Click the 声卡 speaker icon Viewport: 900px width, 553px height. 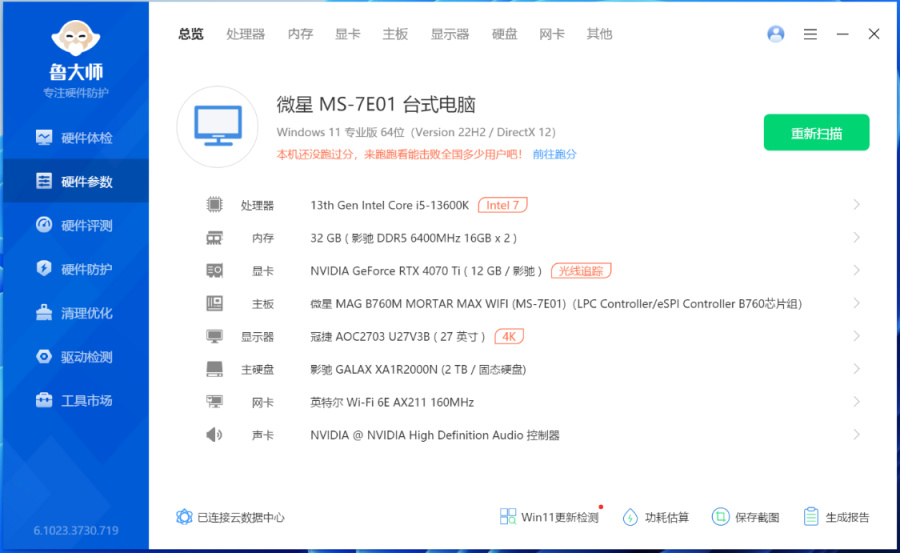pyautogui.click(x=214, y=435)
